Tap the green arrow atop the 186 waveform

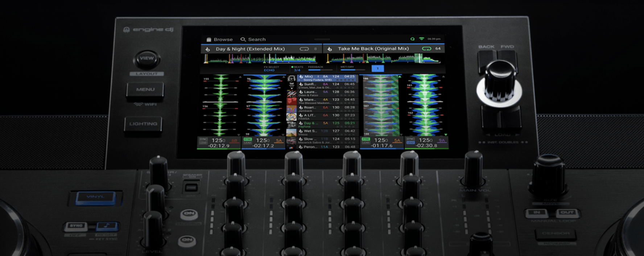point(400,77)
